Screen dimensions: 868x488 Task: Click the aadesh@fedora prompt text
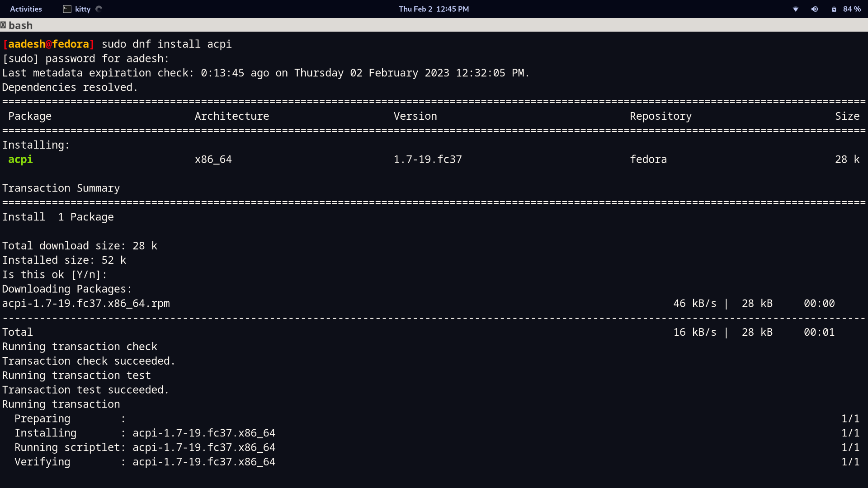(47, 44)
